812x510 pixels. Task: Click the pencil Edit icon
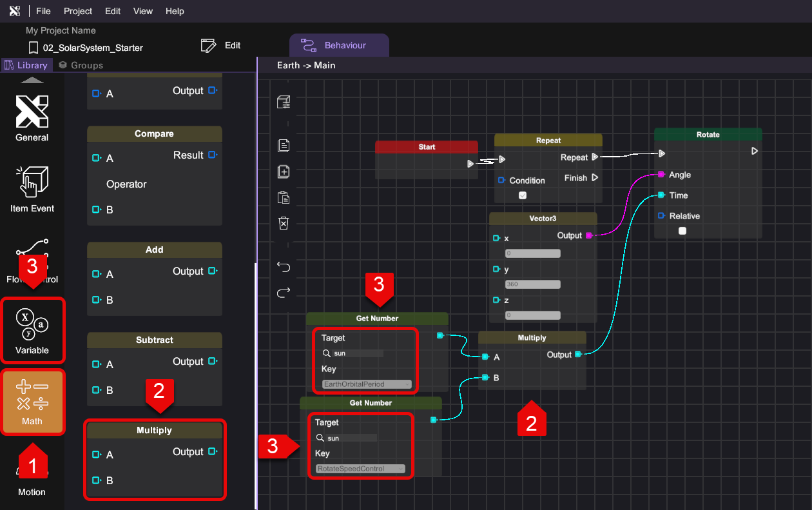tap(209, 45)
